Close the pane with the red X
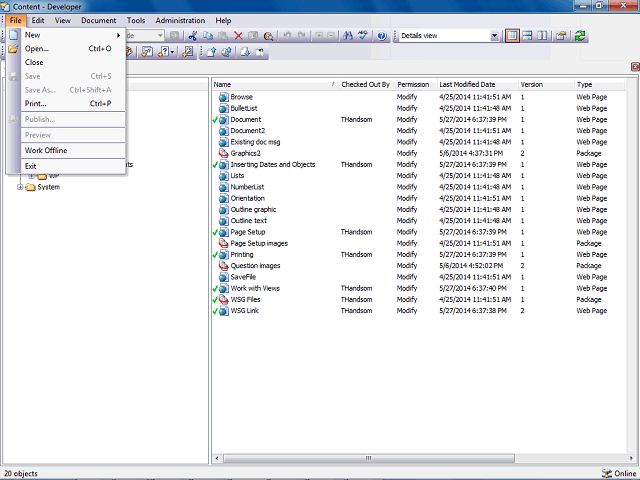The width and height of the screenshot is (640, 480). tap(635, 67)
